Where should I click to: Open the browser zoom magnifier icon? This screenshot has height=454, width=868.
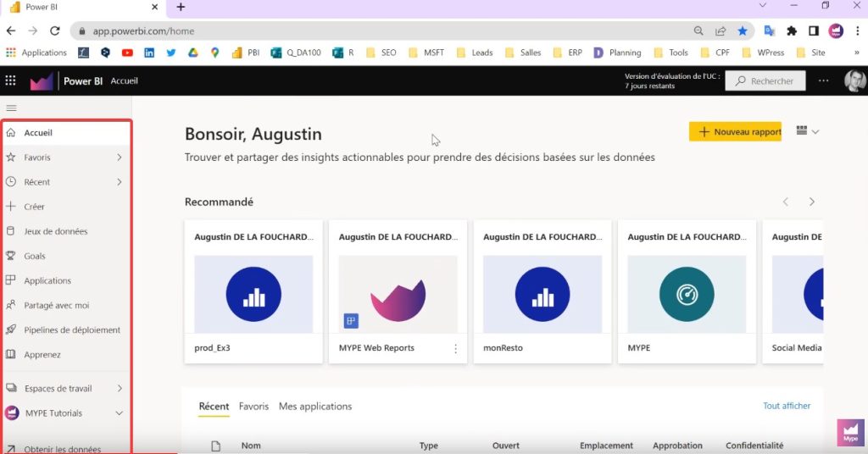(x=698, y=31)
